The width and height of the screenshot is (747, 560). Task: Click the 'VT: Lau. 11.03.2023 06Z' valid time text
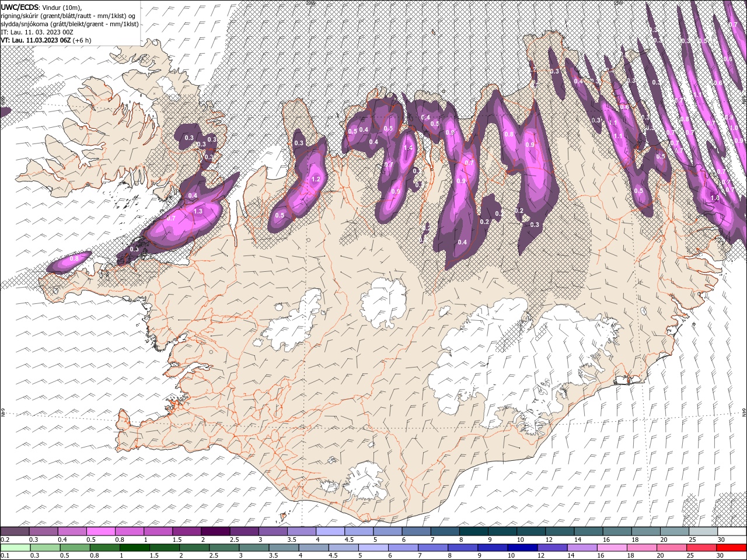click(36, 40)
